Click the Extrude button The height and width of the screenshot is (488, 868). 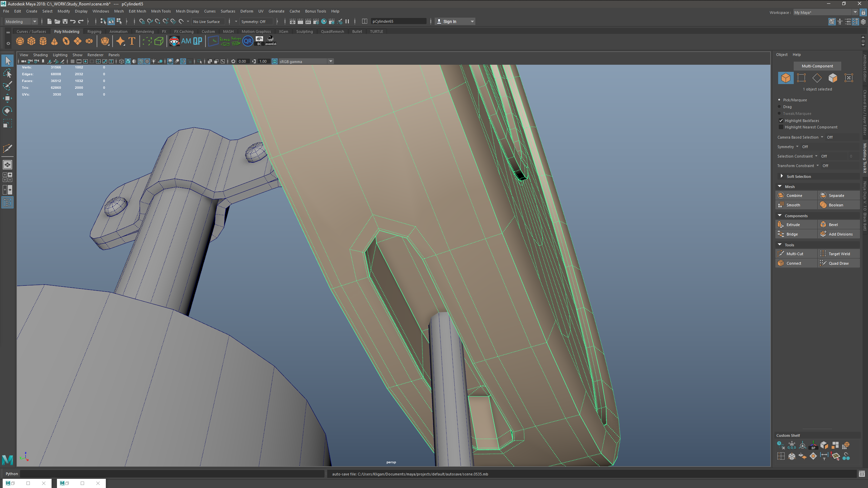point(796,225)
